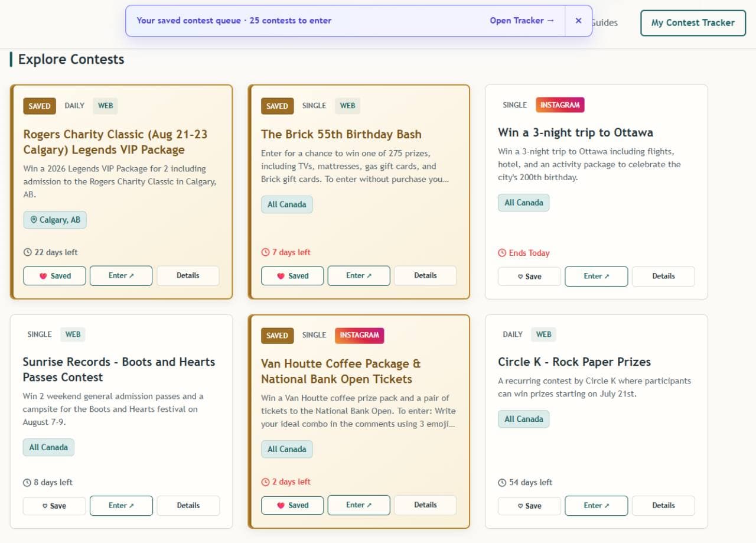View Details for Circle K contest
Viewport: 756px width, 543px height.
click(x=663, y=506)
